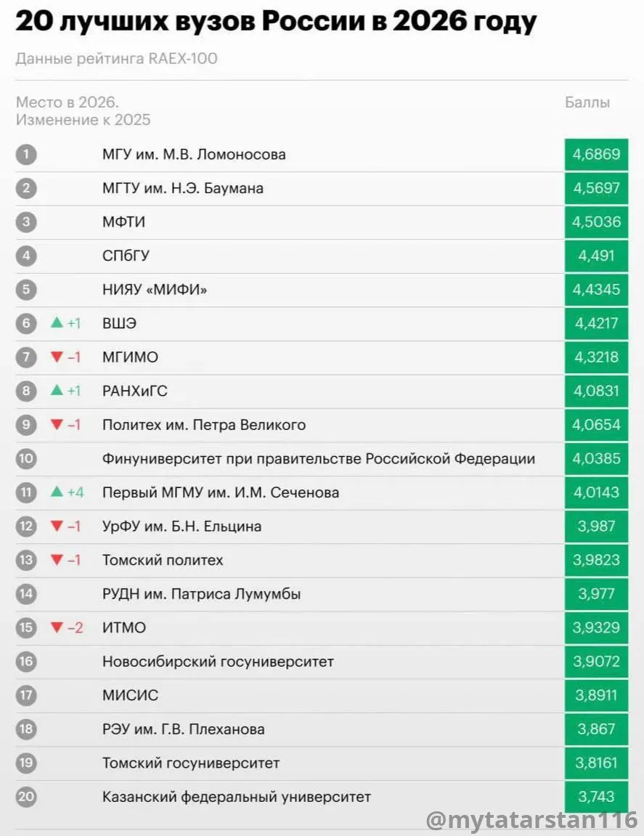
Task: Select 'РУДН им. Патриса Лумумбы' name
Action: [x=202, y=593]
